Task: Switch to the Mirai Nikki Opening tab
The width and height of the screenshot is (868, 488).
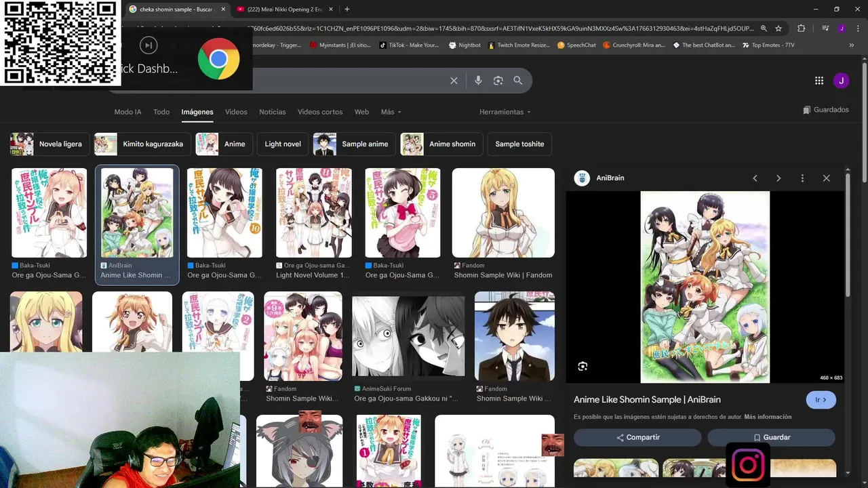Action: point(283,9)
